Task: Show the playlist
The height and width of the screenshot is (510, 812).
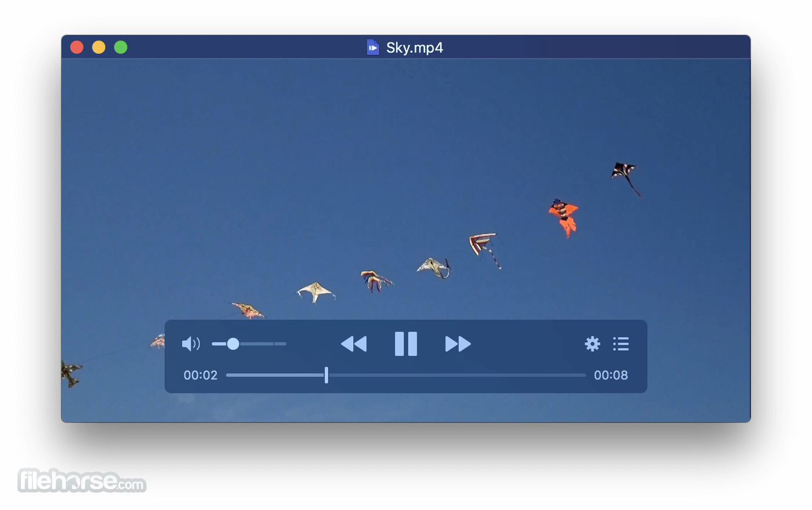Action: coord(621,344)
